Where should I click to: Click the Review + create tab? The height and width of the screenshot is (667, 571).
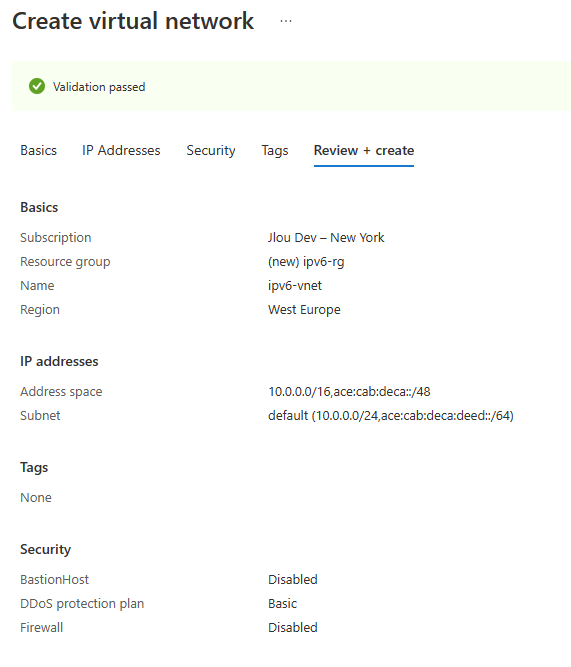(x=364, y=151)
